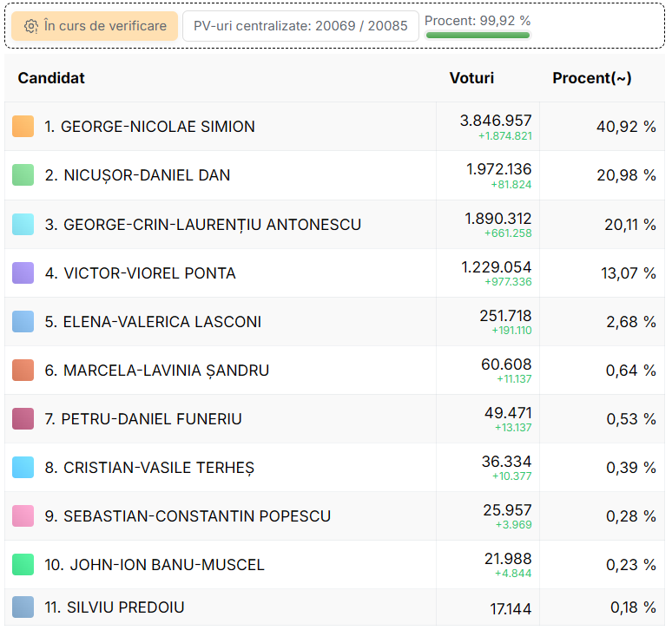Viewport: 672px width, 630px height.
Task: Click the green progress bar under Procent
Action: coord(478,36)
